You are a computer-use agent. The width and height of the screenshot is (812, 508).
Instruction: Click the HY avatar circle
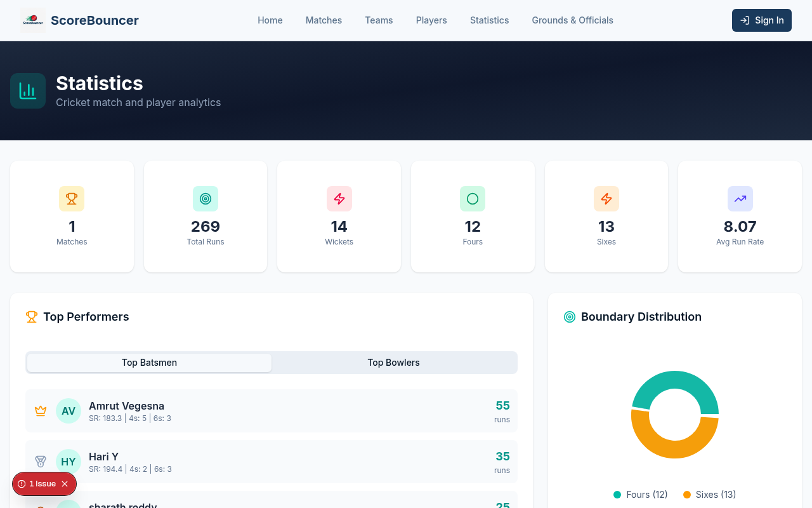coord(69,462)
